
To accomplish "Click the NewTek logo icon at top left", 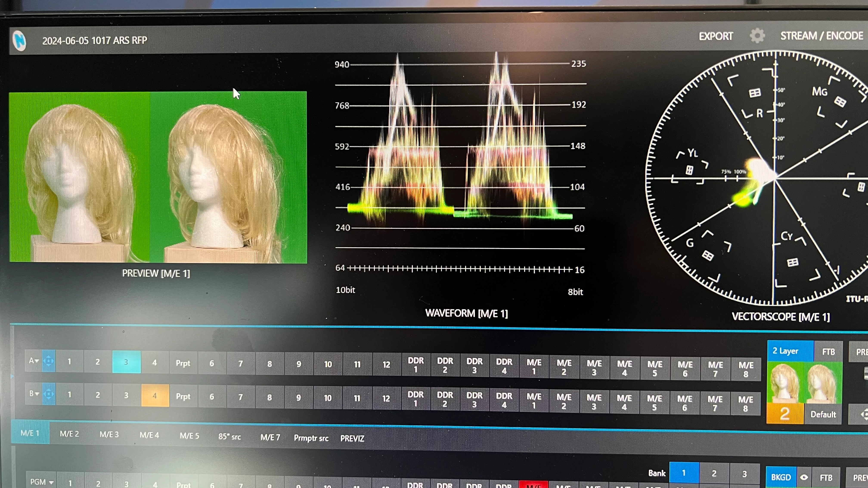I will [19, 41].
